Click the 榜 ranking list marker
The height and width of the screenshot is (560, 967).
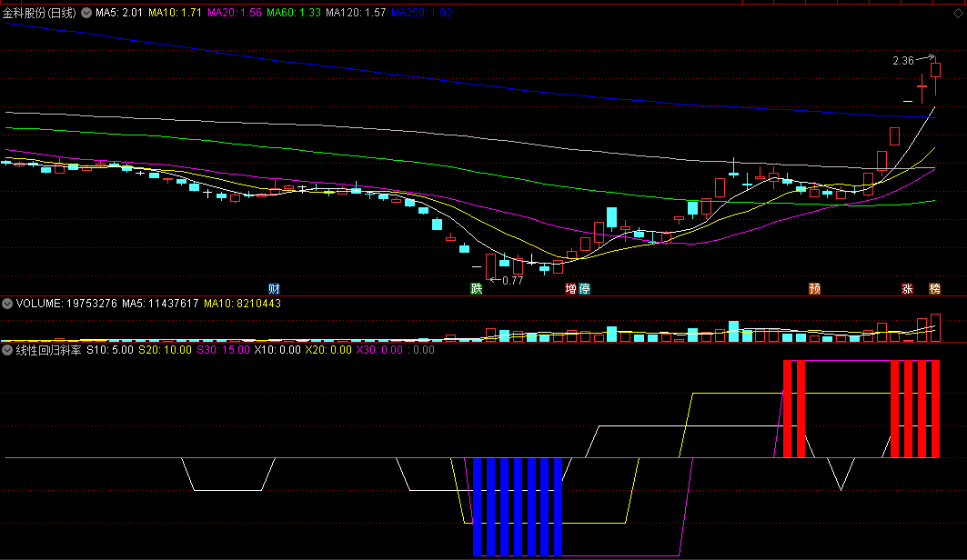[x=935, y=289]
